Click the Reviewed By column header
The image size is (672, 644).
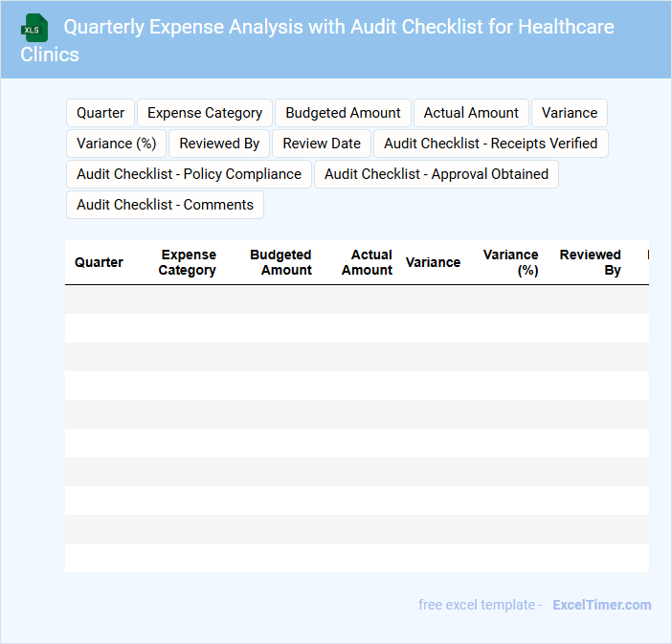pyautogui.click(x=591, y=262)
